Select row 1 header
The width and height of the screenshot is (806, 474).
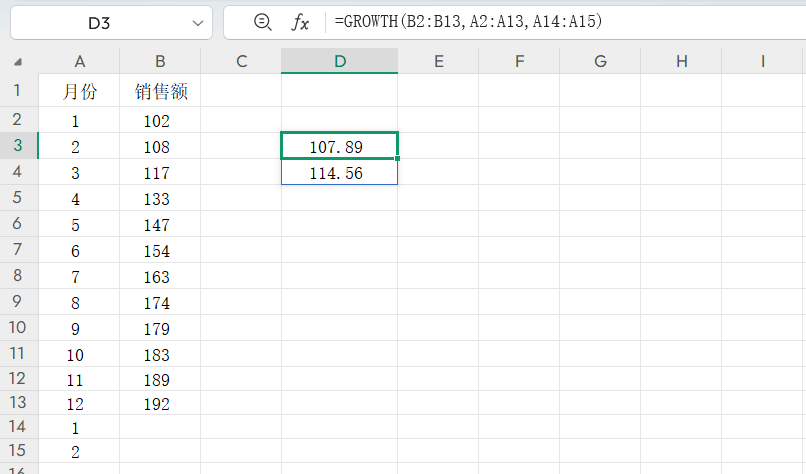pyautogui.click(x=18, y=92)
